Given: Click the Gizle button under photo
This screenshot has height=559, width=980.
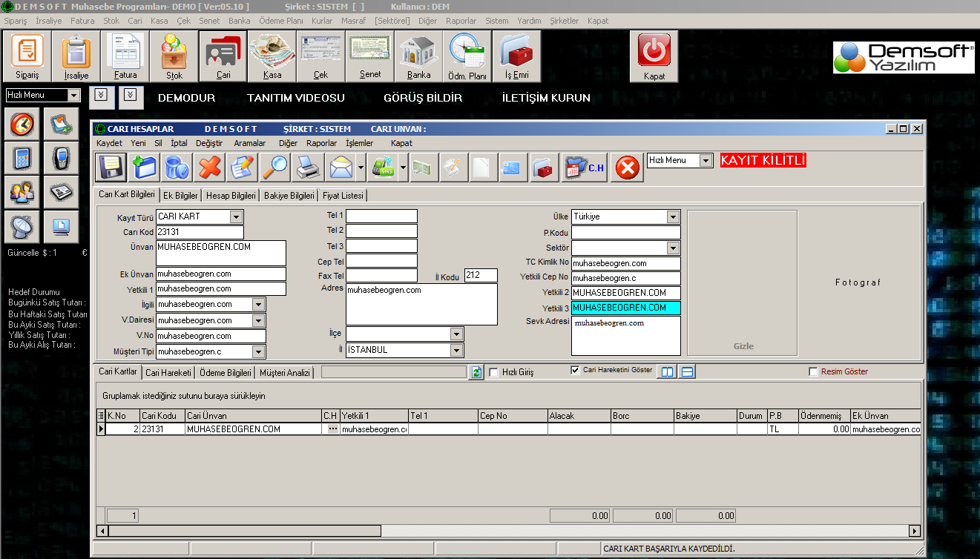Looking at the screenshot, I should tap(743, 346).
